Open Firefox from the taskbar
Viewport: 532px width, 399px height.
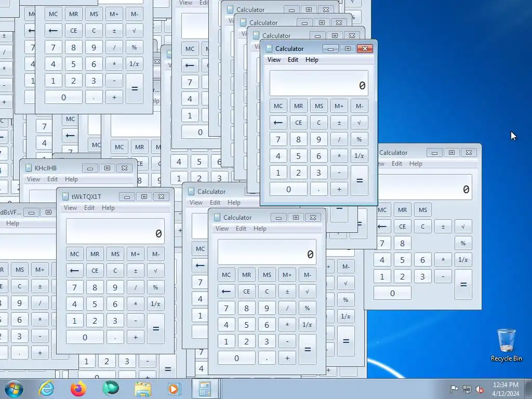pos(78,389)
